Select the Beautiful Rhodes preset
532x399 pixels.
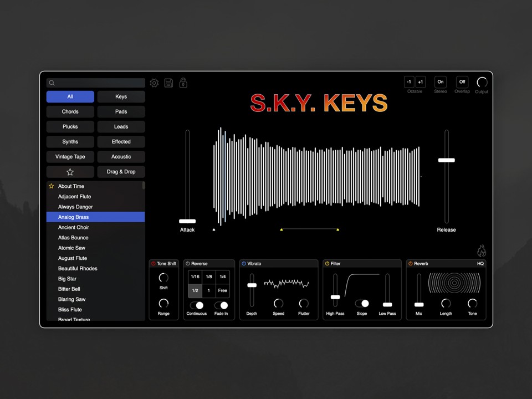tap(95, 268)
